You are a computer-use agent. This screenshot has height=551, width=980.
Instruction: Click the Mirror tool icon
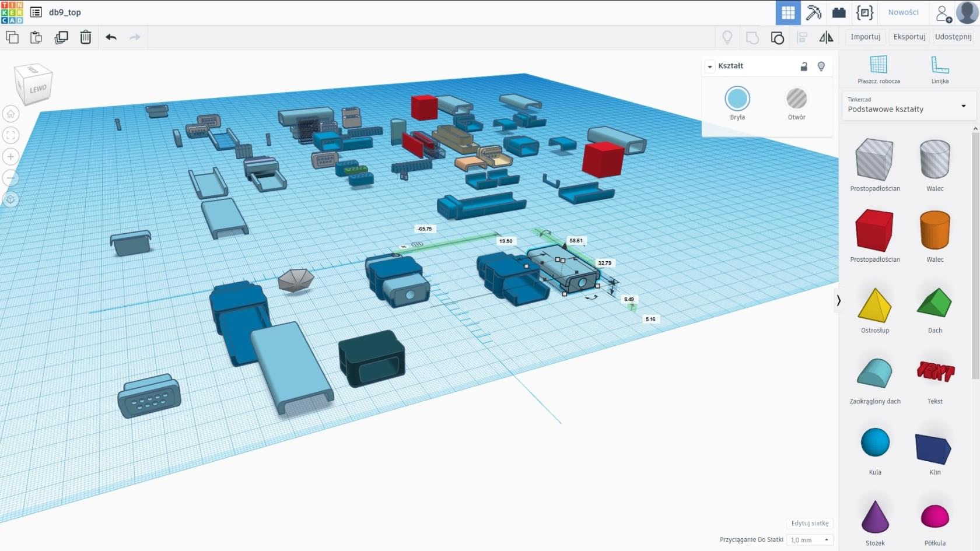coord(826,37)
